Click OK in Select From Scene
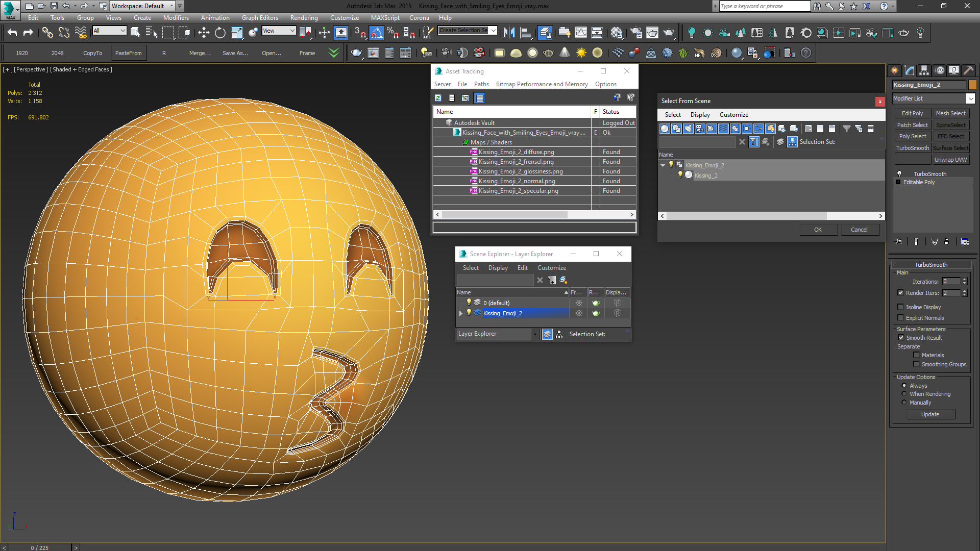 pyautogui.click(x=818, y=230)
